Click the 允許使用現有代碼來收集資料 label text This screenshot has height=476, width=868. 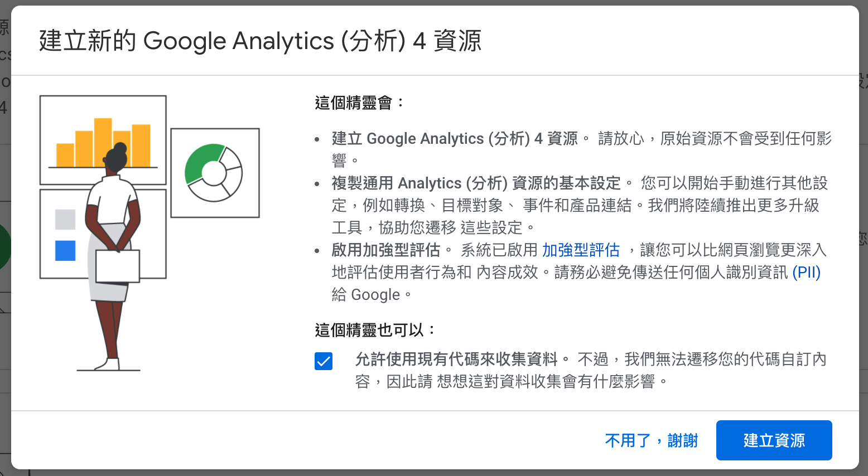coord(456,359)
